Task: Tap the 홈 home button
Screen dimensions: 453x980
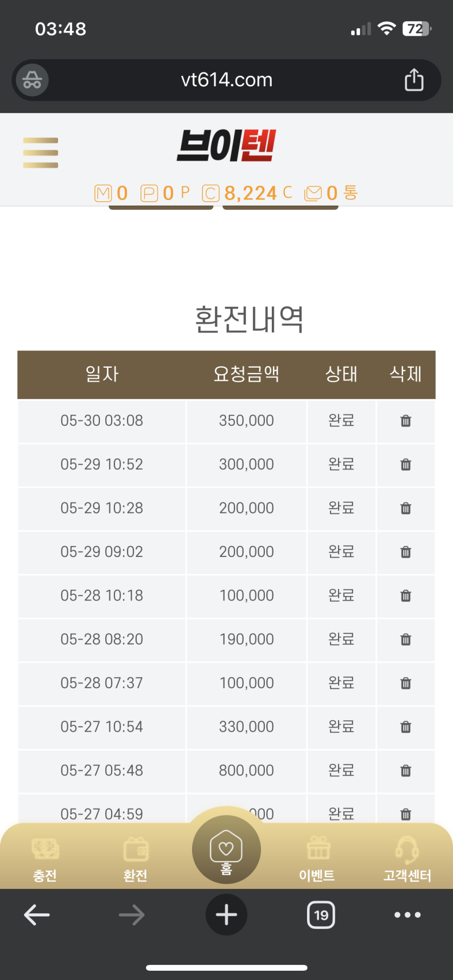Action: [226, 850]
